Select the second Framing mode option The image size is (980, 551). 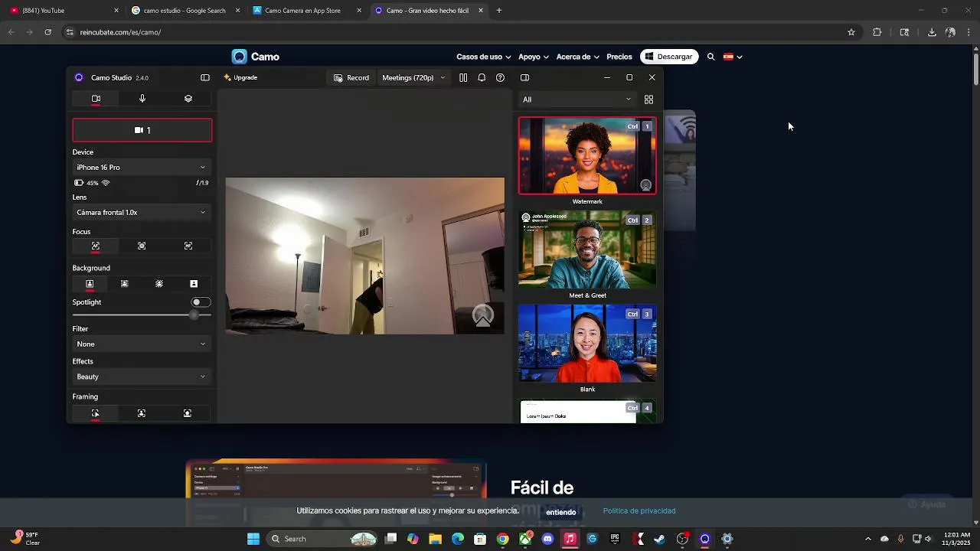(x=142, y=413)
